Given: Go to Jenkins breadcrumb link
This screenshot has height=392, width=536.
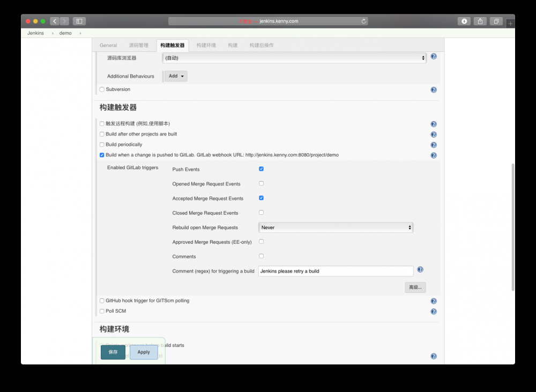Looking at the screenshot, I should coord(35,33).
